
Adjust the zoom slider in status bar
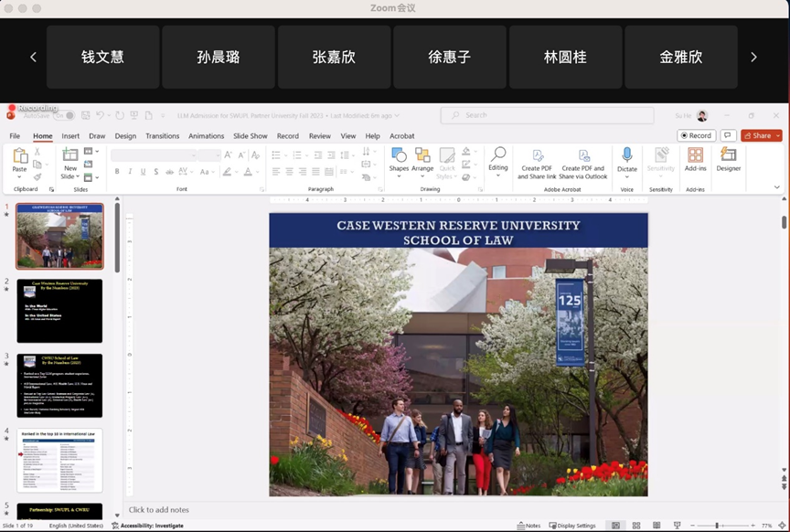point(717,526)
